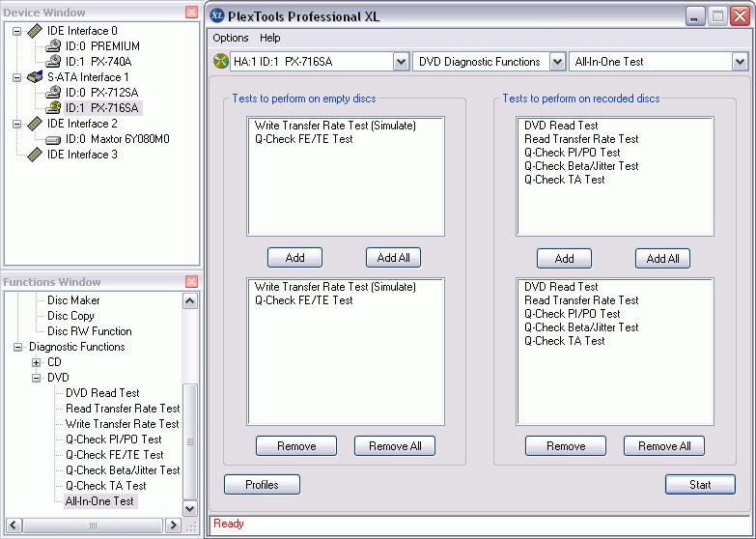
Task: Click the IDE Interface 3 controller icon
Action: [35, 155]
